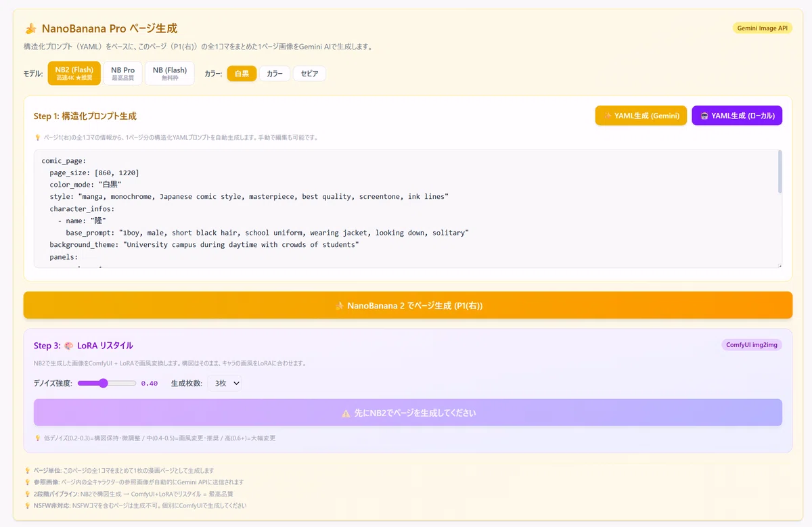The width and height of the screenshot is (812, 527).
Task: Click the Gemini Image API badge
Action: tap(762, 28)
